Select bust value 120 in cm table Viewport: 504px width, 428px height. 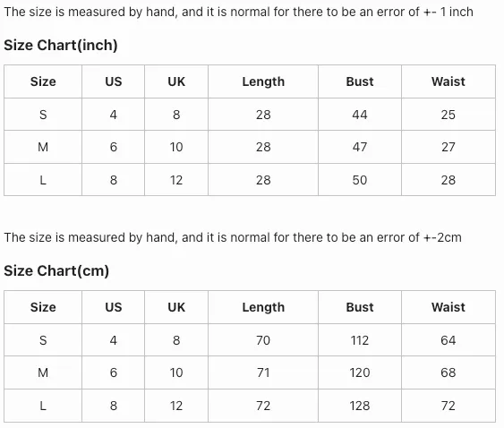360,372
